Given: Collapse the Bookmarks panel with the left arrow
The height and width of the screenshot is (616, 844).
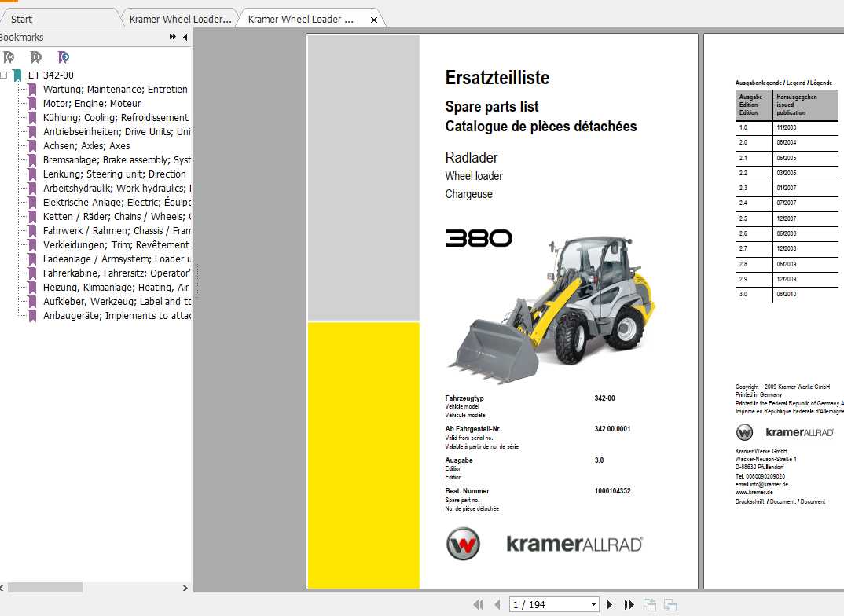Looking at the screenshot, I should point(185,37).
